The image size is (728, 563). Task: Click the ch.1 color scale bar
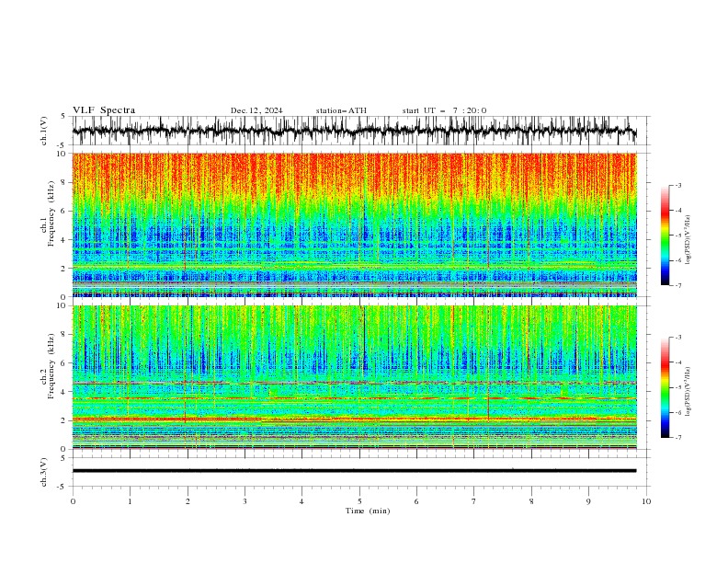pyautogui.click(x=665, y=236)
